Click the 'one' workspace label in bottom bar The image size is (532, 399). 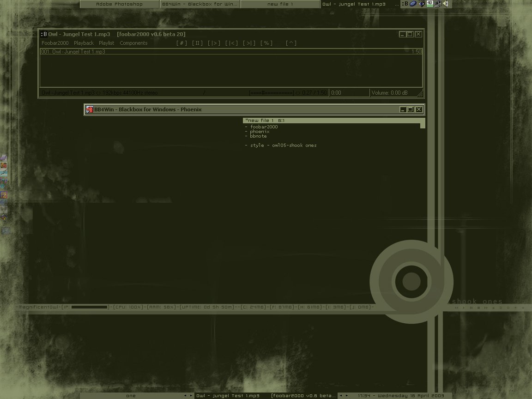point(131,396)
